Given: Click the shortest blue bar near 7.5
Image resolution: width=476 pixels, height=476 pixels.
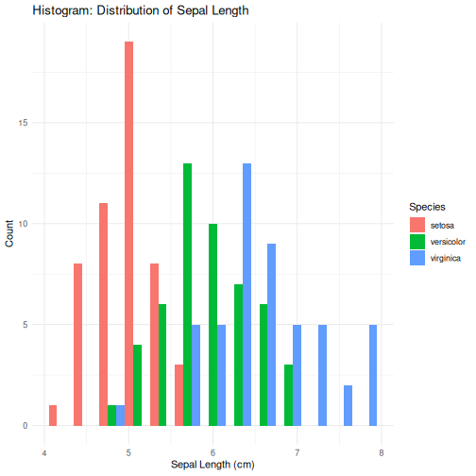Looking at the screenshot, I should [x=348, y=405].
